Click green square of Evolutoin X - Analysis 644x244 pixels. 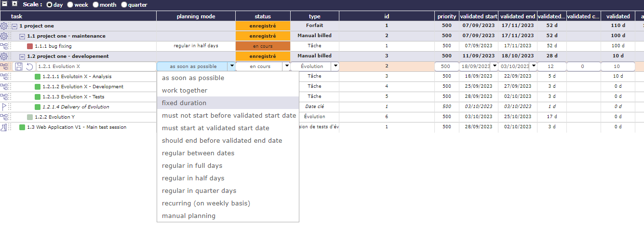coord(38,76)
